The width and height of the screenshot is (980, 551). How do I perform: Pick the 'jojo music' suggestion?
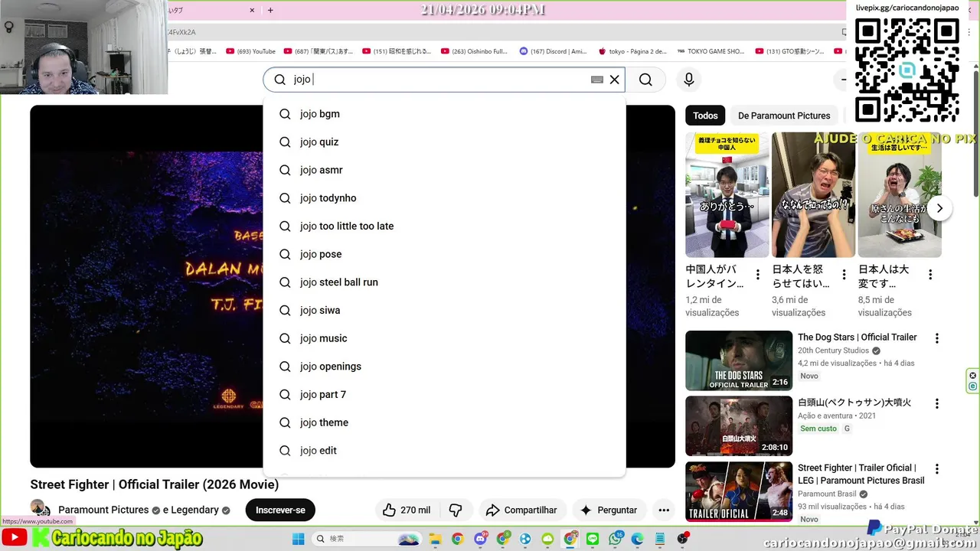pyautogui.click(x=444, y=338)
